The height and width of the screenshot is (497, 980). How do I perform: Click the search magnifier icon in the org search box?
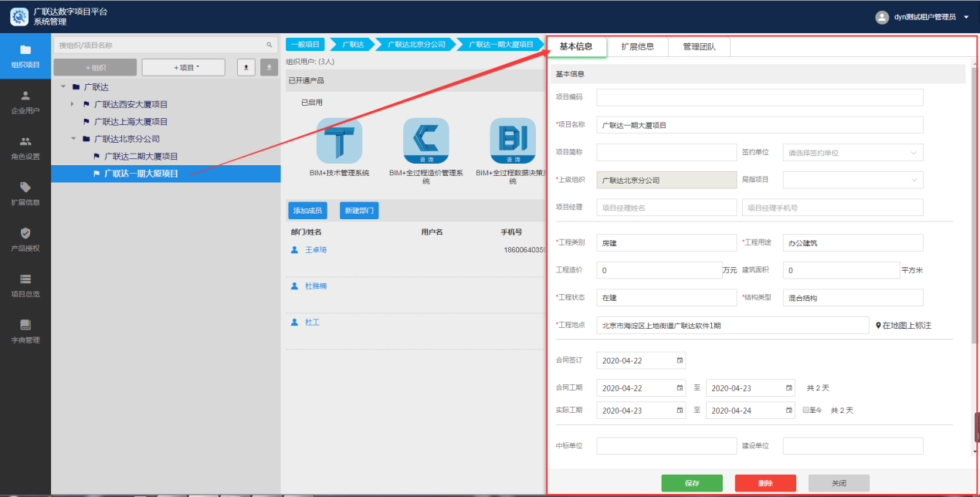270,46
